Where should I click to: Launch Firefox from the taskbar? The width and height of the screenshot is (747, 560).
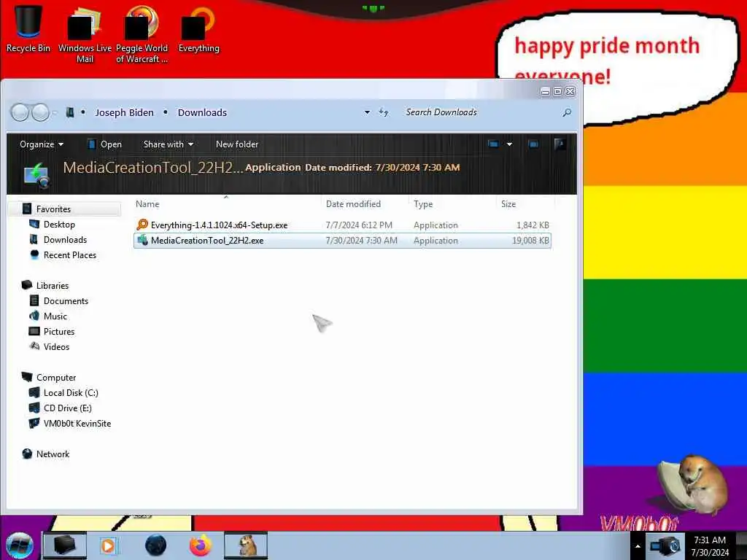pyautogui.click(x=201, y=545)
